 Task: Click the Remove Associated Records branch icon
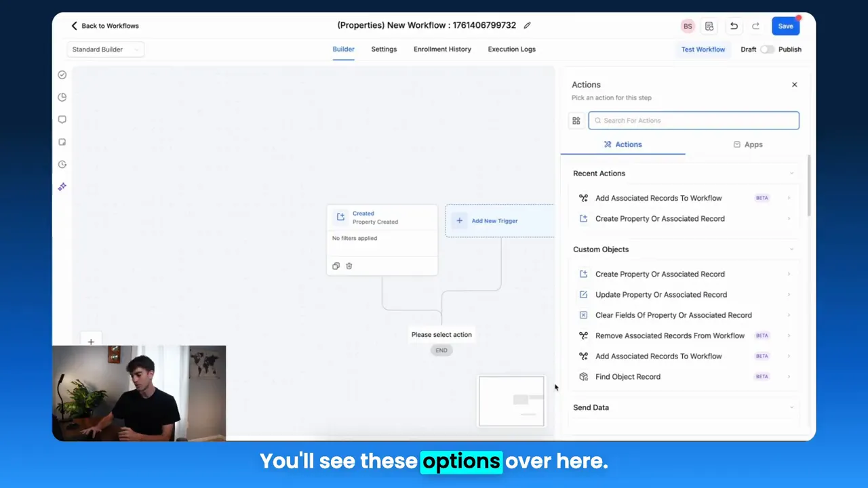[x=583, y=335]
